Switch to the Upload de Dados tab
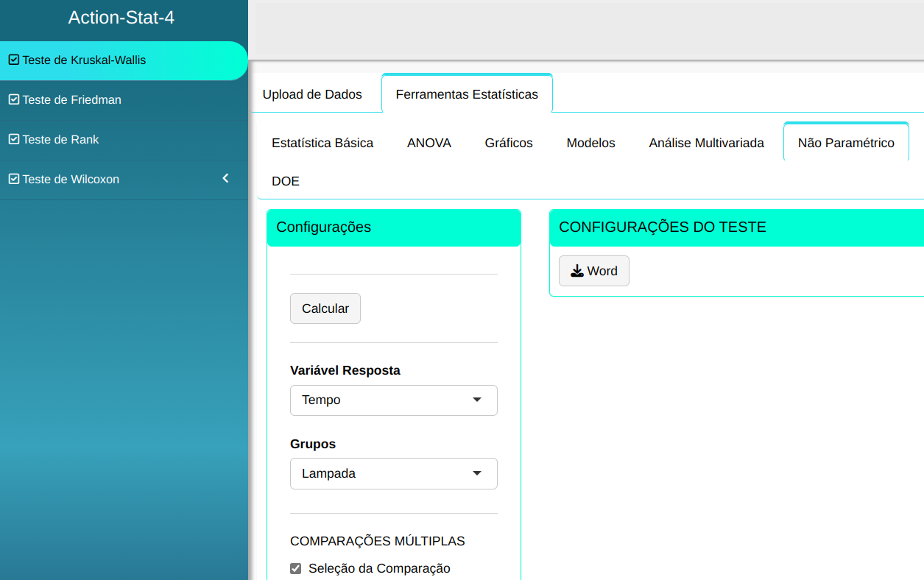Image resolution: width=924 pixels, height=580 pixels. point(312,94)
